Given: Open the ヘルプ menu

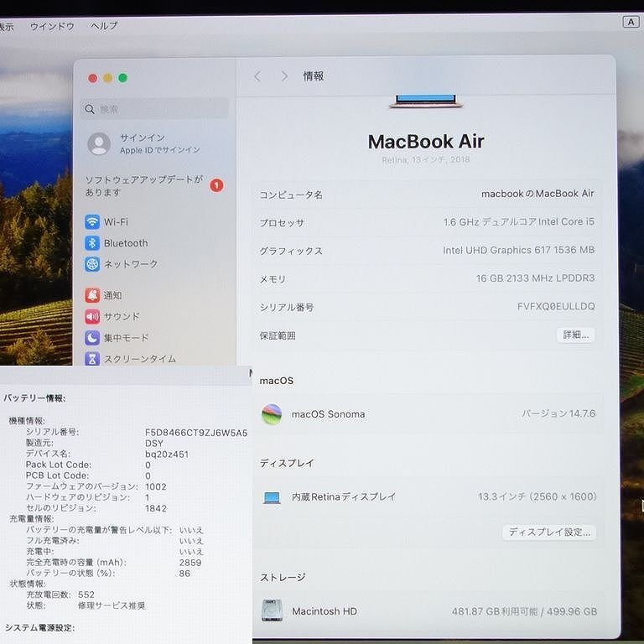Looking at the screenshot, I should click(x=104, y=26).
